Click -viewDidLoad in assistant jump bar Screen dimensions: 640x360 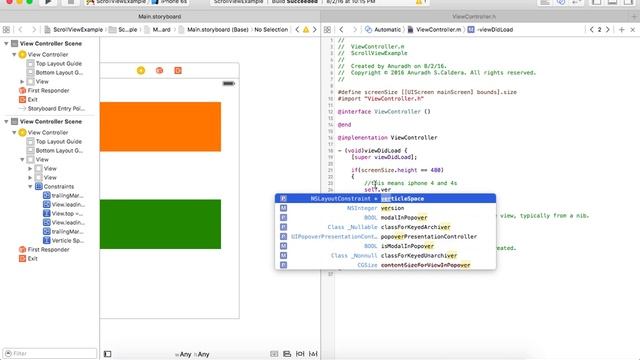point(490,30)
